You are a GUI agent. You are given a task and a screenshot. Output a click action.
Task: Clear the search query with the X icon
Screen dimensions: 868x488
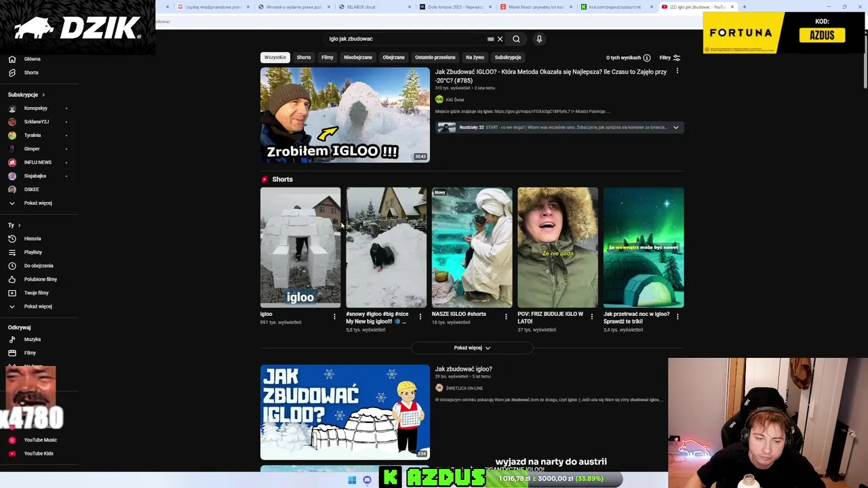point(500,39)
